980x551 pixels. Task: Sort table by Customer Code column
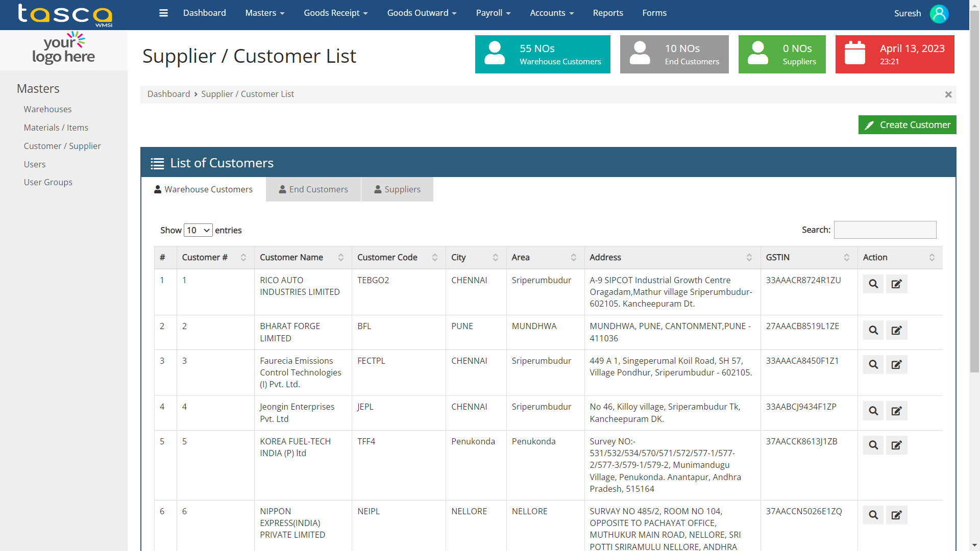pyautogui.click(x=398, y=257)
